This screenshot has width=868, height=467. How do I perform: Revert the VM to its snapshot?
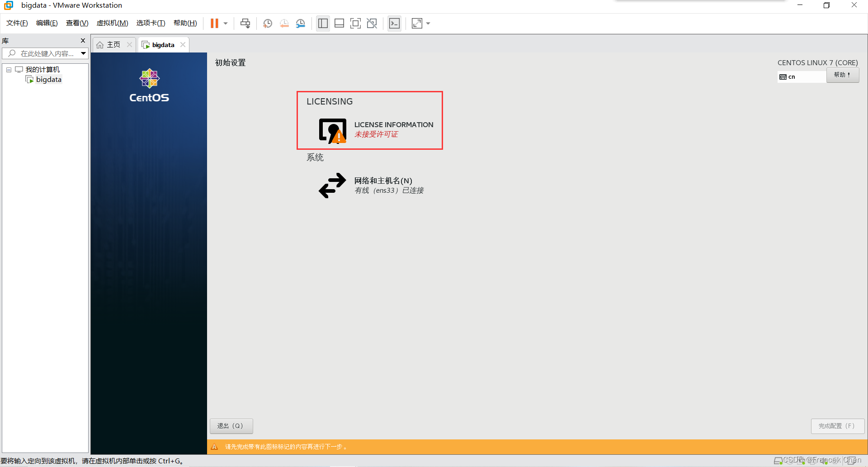(284, 23)
